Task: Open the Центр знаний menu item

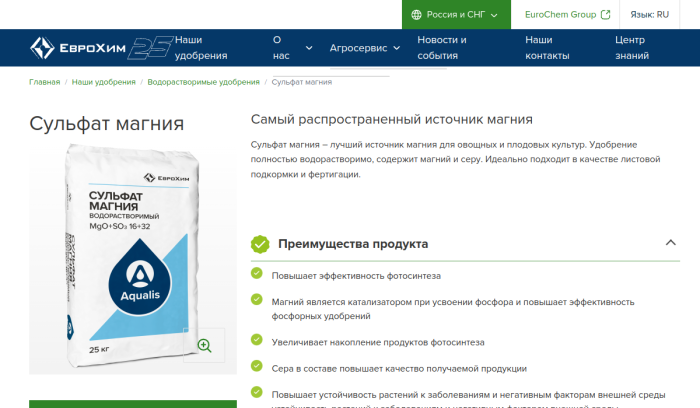Action: 632,48
